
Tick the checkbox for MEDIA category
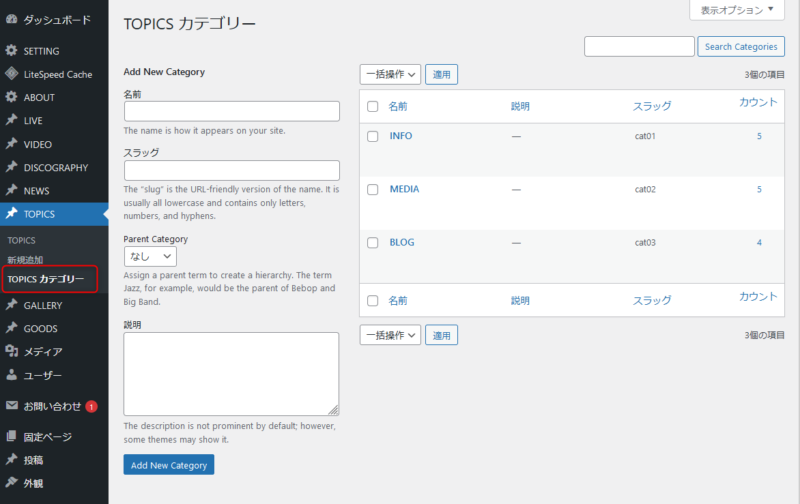click(373, 189)
